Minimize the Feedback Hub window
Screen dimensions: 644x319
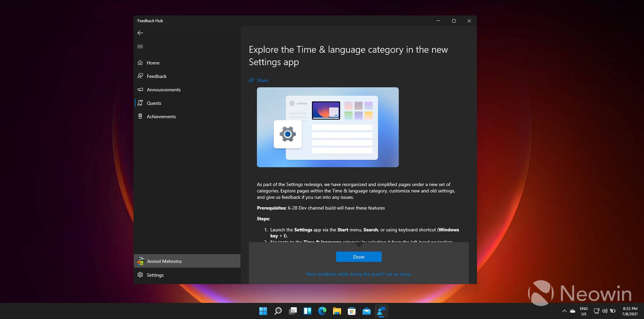[x=438, y=21]
